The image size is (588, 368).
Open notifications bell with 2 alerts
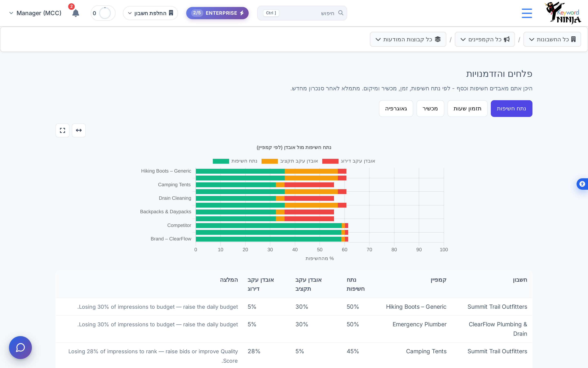(x=76, y=13)
